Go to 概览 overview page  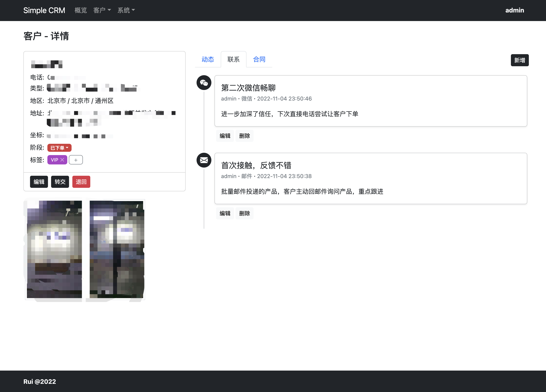(80, 10)
